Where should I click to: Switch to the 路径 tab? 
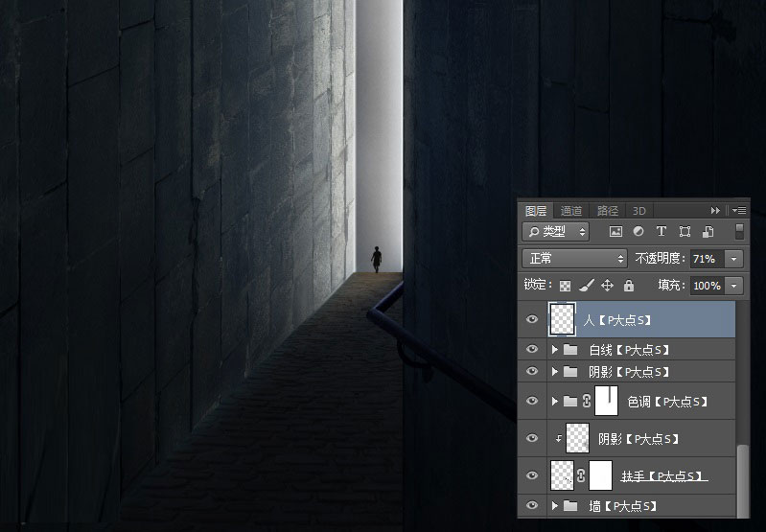coord(608,211)
